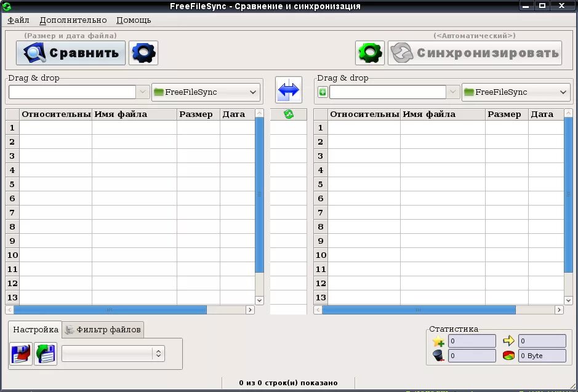578x392 pixels.
Task: Expand left folder path history dropdown
Action: (x=143, y=92)
